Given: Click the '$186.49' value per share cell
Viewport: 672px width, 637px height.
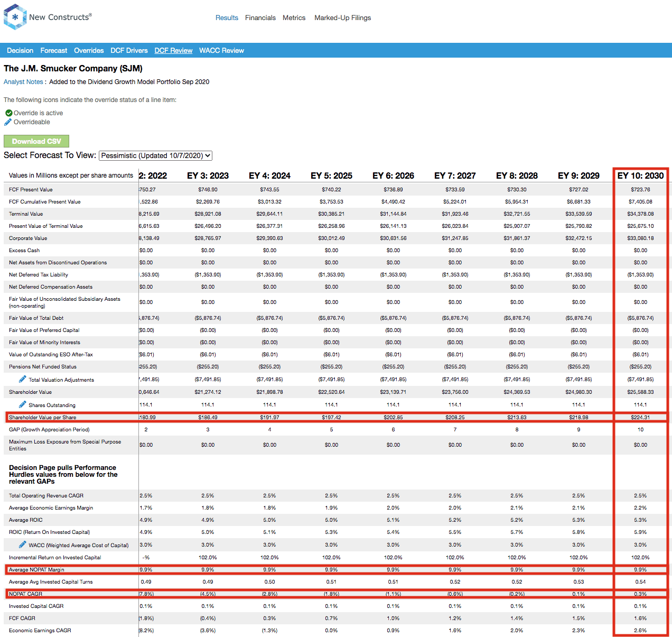Looking at the screenshot, I should 208,418.
